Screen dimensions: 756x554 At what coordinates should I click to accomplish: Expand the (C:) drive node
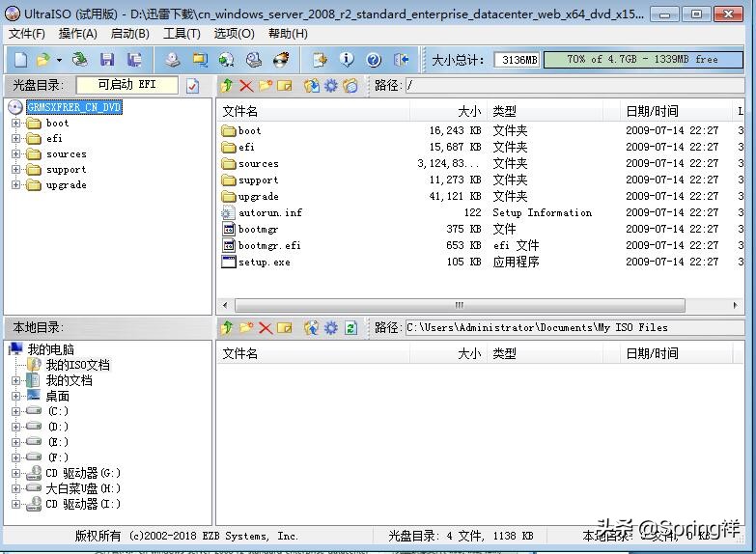tap(15, 411)
